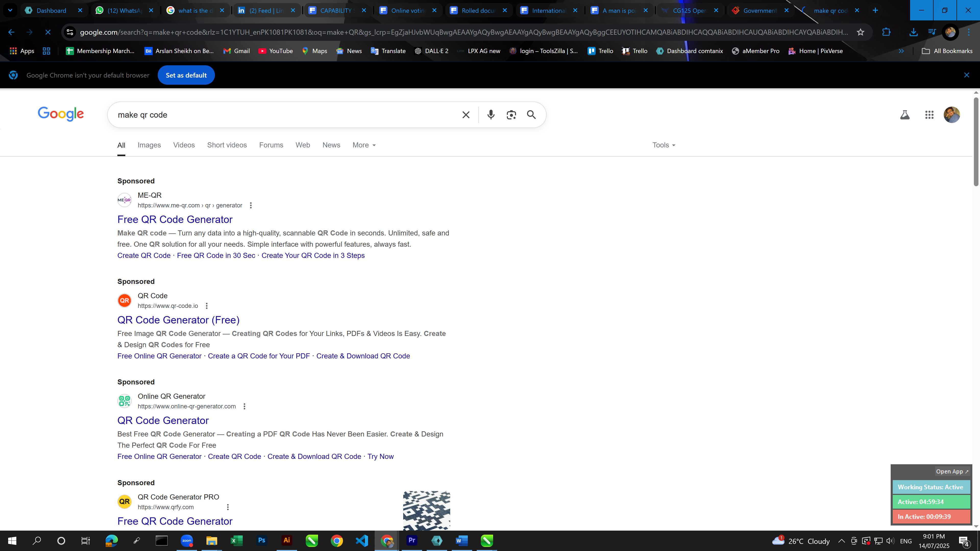
Task: Open the All Bookmarks folder
Action: (947, 51)
